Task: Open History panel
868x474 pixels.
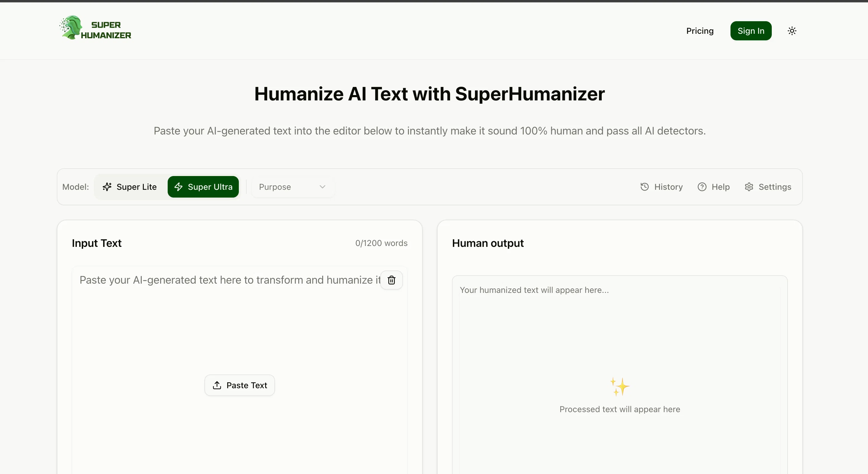Action: click(x=661, y=187)
